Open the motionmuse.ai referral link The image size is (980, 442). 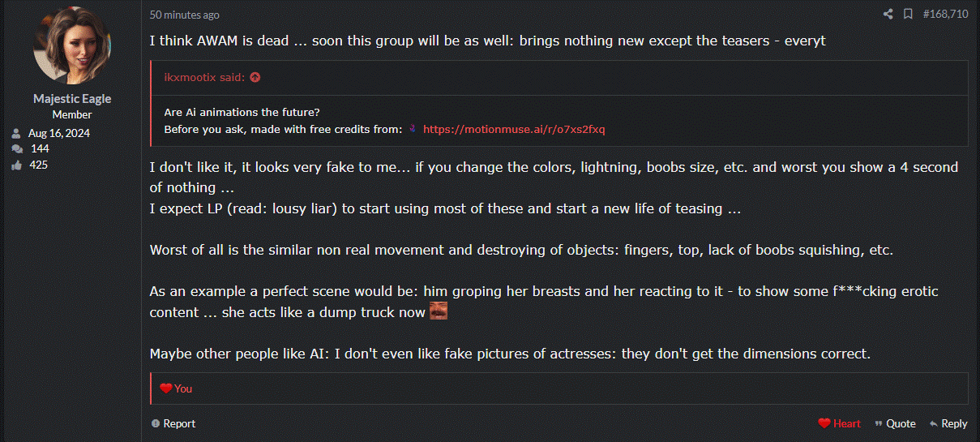click(514, 129)
